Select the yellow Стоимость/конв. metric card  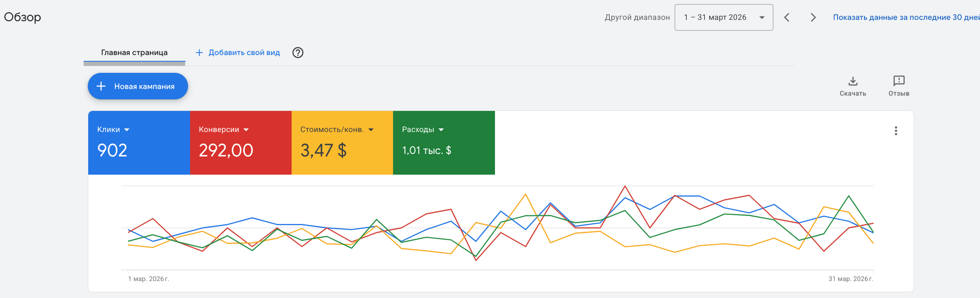pos(342,143)
